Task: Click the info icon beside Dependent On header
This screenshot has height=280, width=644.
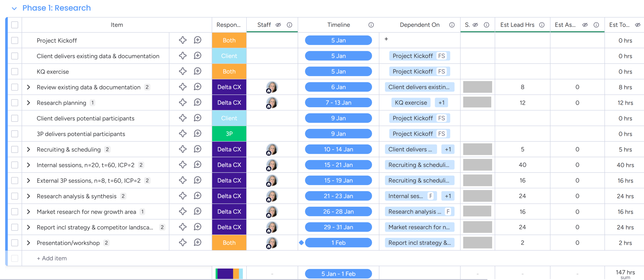Action: (x=452, y=25)
